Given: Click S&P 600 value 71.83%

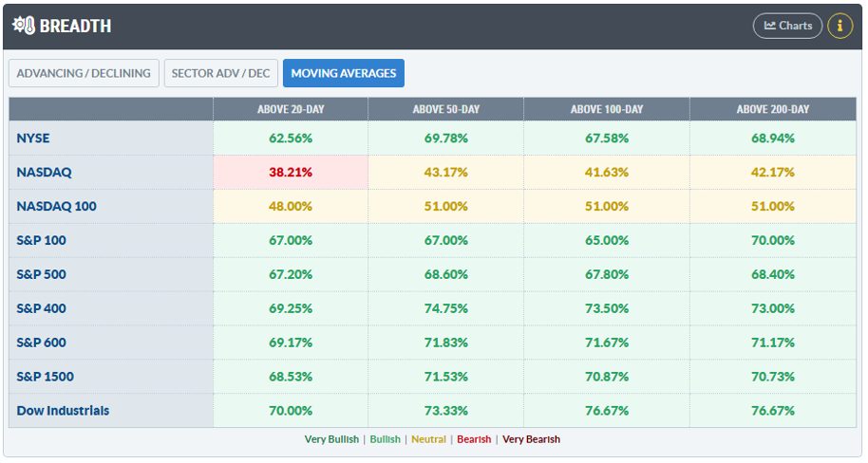Looking at the screenshot, I should point(446,343).
